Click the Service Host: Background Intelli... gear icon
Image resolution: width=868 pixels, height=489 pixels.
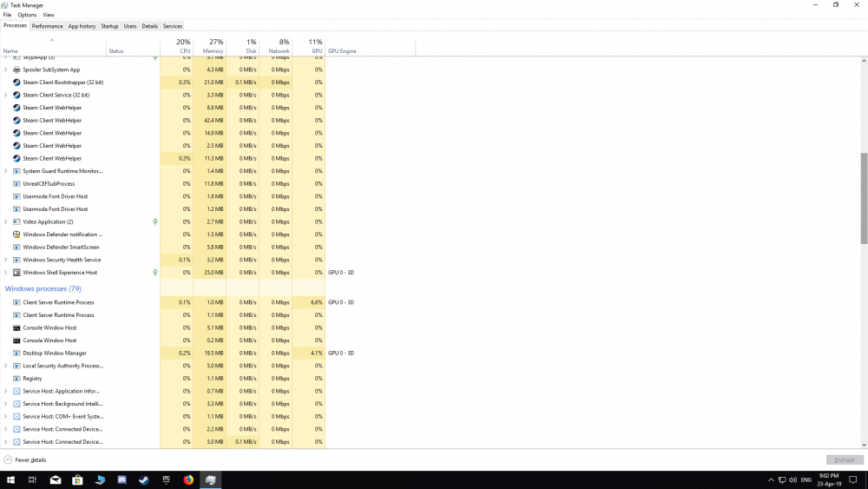(x=16, y=404)
